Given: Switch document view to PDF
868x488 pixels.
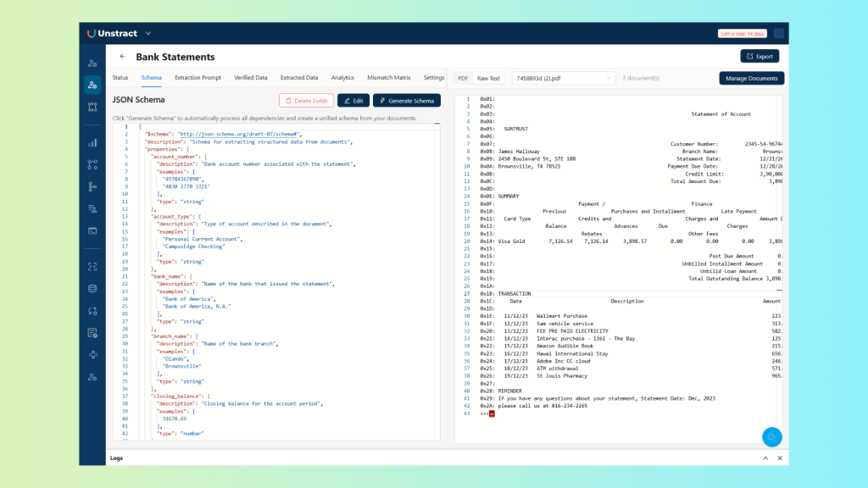Looking at the screenshot, I should [x=463, y=78].
